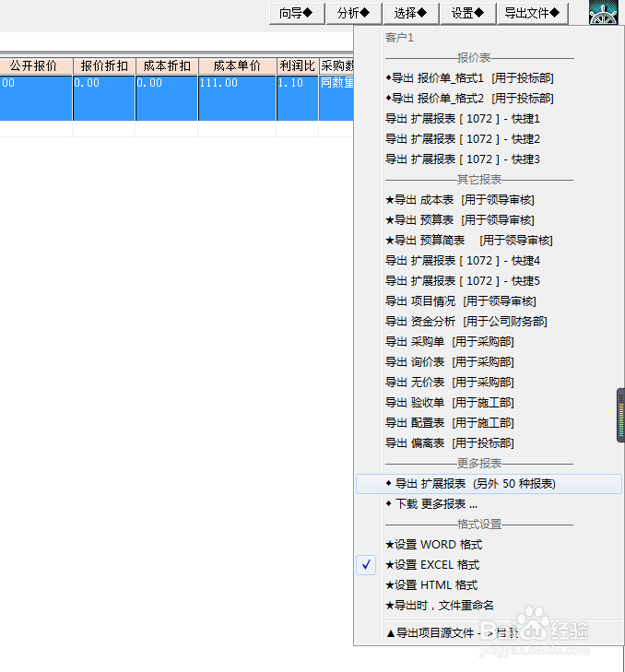Screen dimensions: 625x672
Task: Choose 导出 扩展报表 1072 快捷4
Action: (x=489, y=261)
